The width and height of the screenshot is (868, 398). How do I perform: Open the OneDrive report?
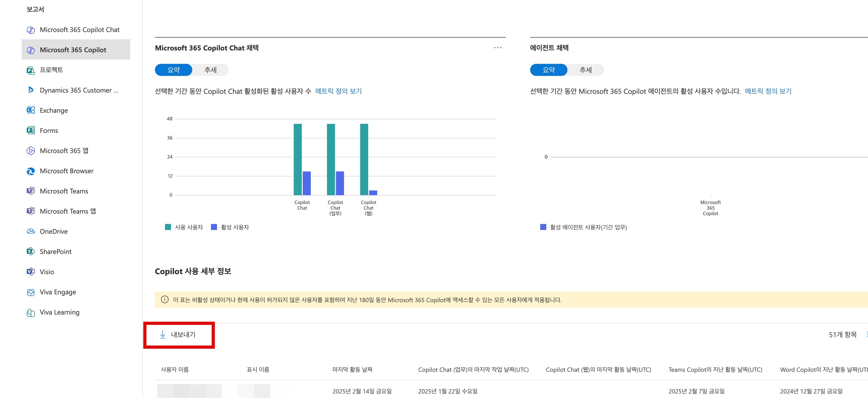76,232
